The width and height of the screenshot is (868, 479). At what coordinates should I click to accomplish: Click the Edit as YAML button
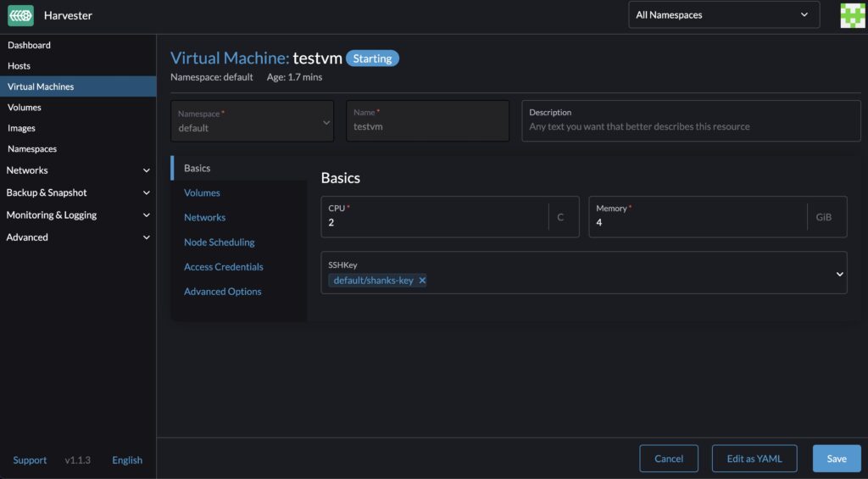point(754,459)
